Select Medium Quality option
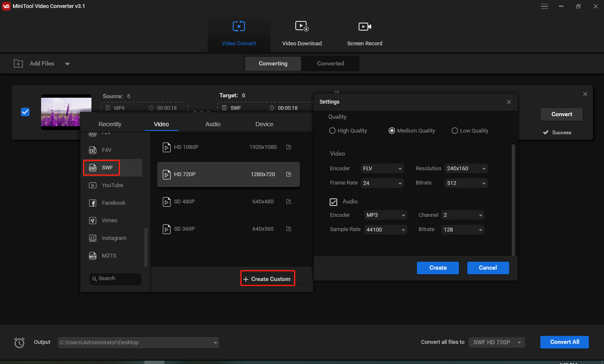Screen dimensions: 604x364 coord(392,131)
